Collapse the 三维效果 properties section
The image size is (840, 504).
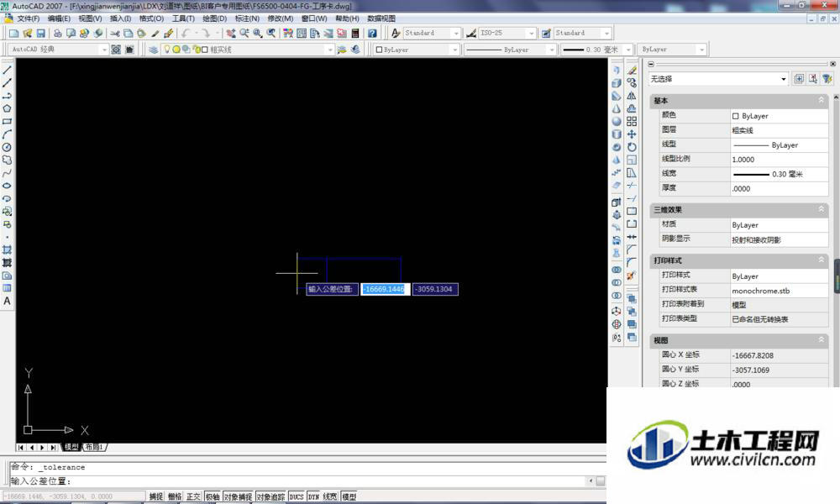click(821, 209)
